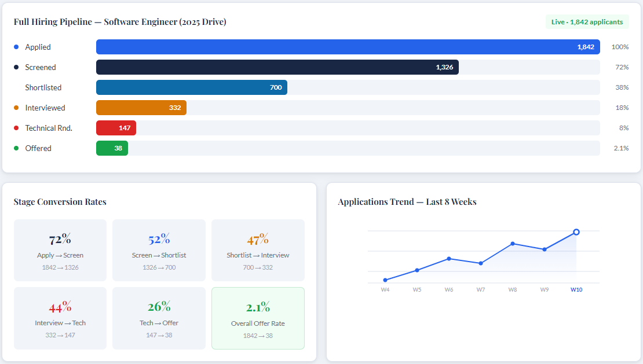This screenshot has height=364, width=643.
Task: Click the W8 peak point on trend line
Action: point(512,244)
